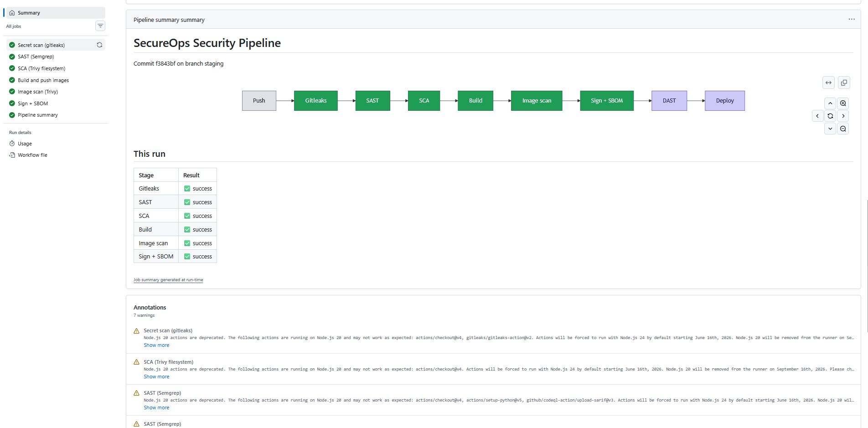The image size is (868, 428).
Task: Click the Build diagram node
Action: click(475, 101)
